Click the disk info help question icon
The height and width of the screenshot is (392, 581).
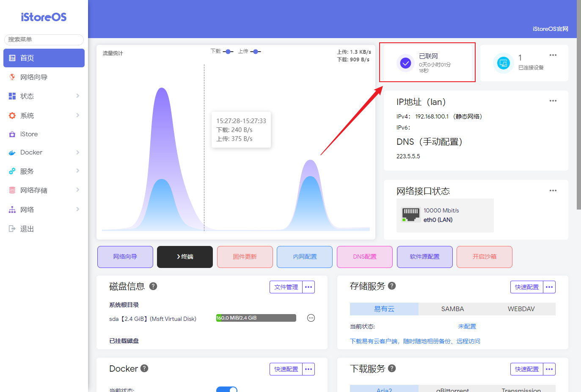coord(153,286)
